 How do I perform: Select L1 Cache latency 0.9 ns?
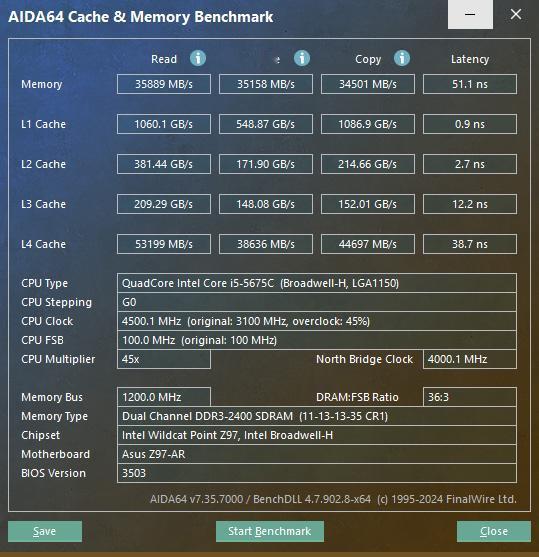(x=470, y=124)
